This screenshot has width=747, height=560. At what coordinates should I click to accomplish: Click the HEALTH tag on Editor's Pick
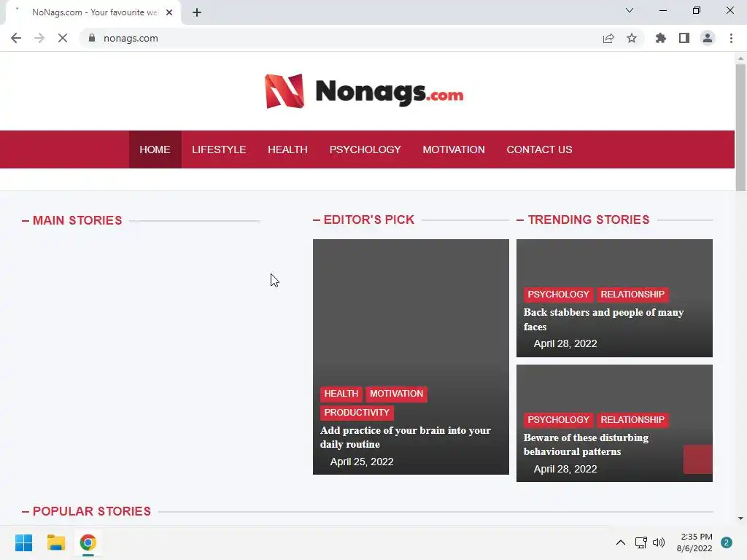(x=341, y=394)
